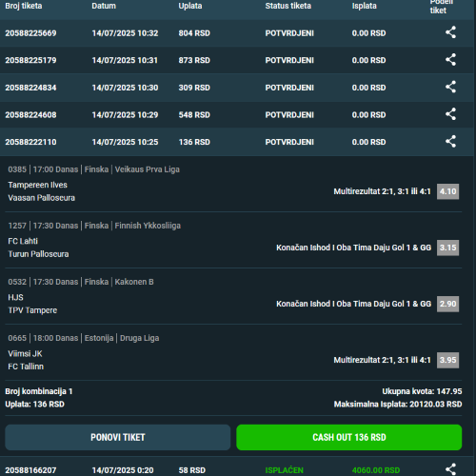Select the 2.90 odds for HJS
The width and height of the screenshot is (476, 476).
[447, 304]
